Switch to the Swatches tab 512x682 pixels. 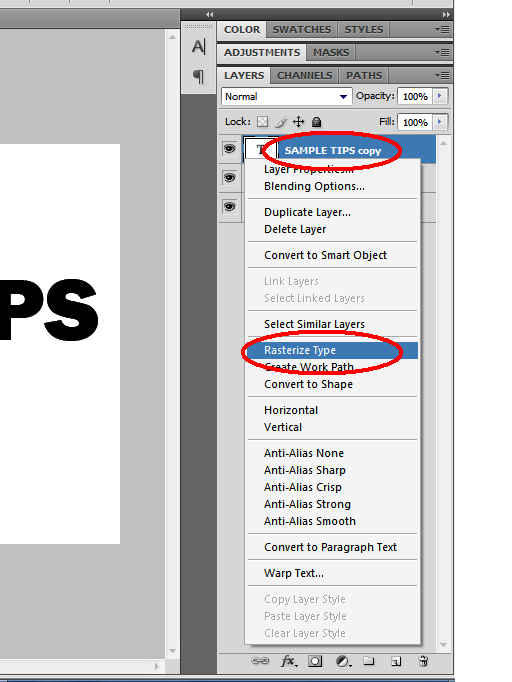(302, 30)
